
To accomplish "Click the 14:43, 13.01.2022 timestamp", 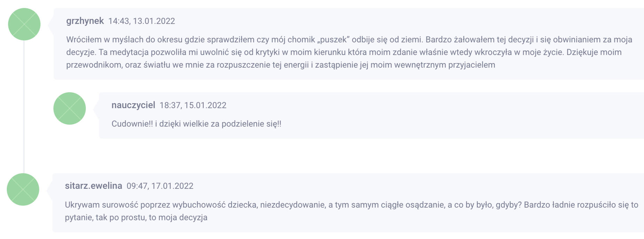I will (x=142, y=21).
